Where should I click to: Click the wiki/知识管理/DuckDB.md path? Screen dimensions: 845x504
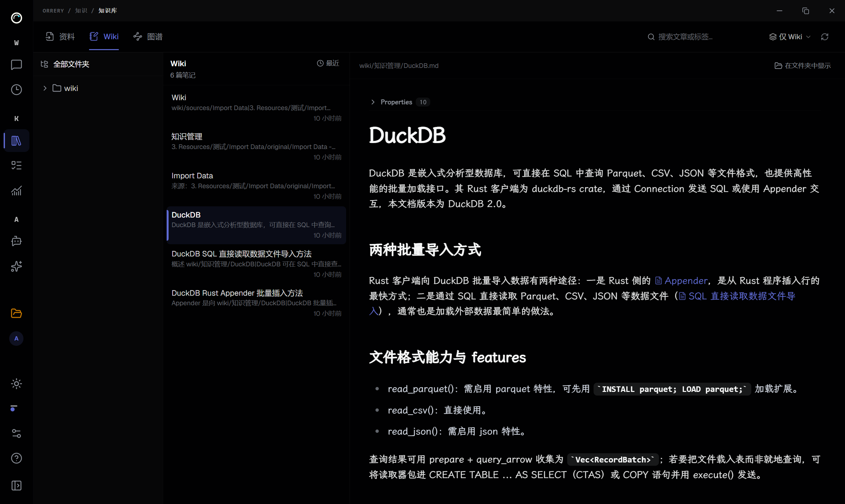pos(399,66)
